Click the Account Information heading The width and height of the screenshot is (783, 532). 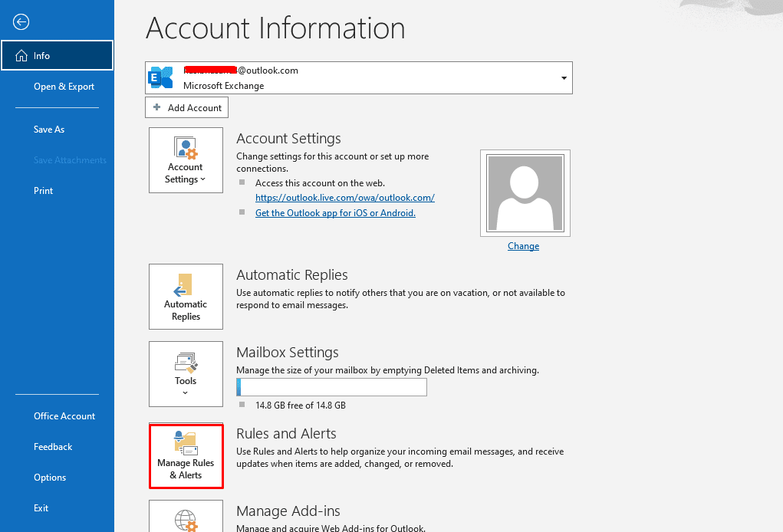[x=275, y=28]
